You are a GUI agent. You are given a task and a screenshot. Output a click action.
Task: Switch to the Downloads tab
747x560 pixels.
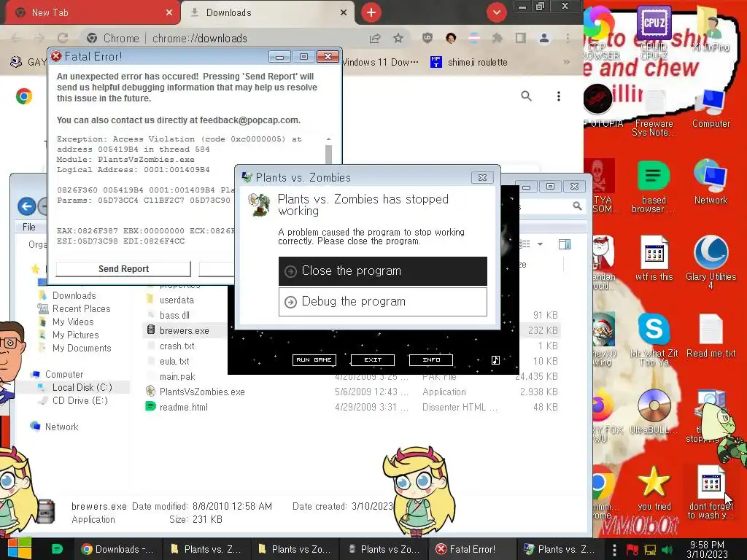(x=268, y=12)
